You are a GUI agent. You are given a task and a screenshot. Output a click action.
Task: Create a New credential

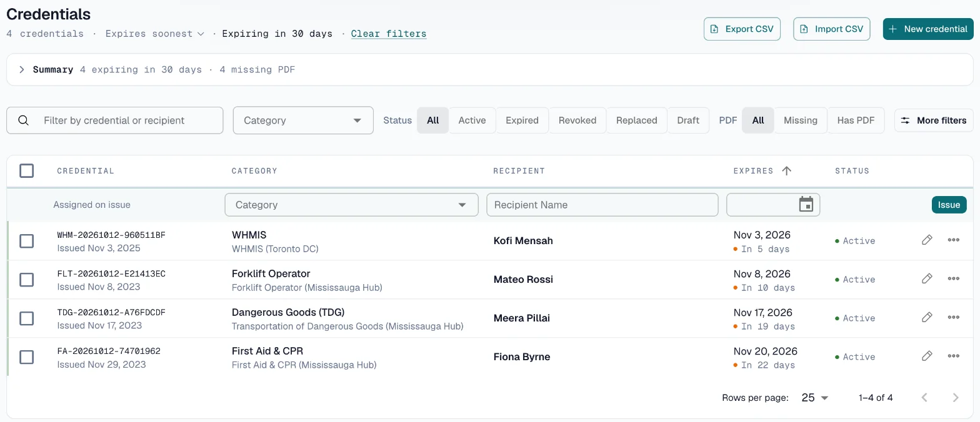(928, 29)
